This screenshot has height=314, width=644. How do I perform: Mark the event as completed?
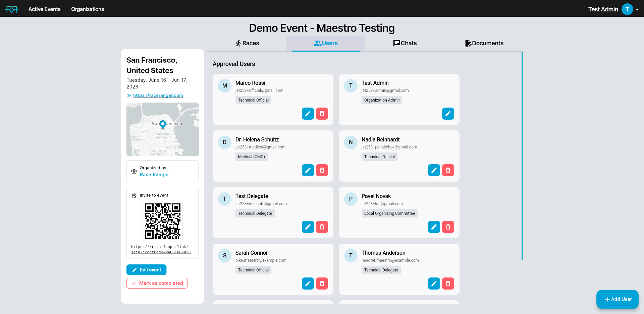(x=157, y=283)
